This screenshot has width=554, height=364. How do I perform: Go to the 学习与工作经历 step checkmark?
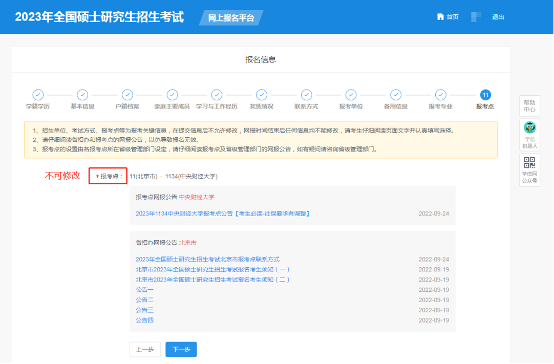click(x=217, y=95)
